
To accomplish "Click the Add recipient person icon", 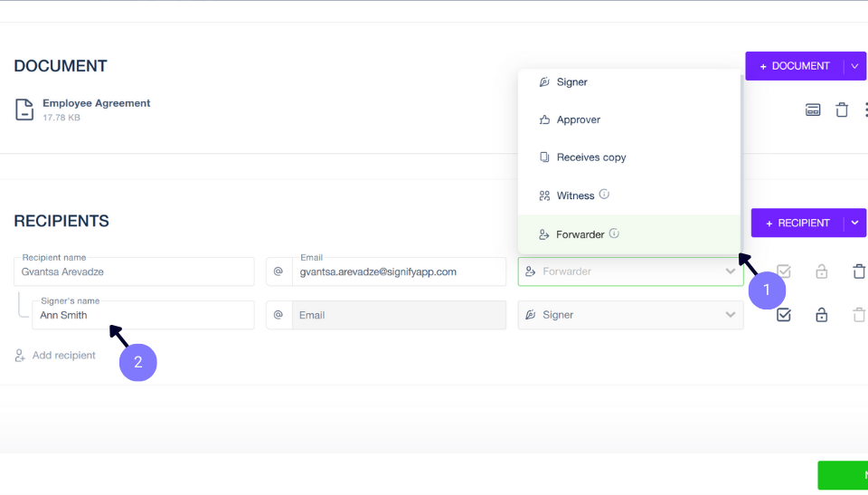I will coord(20,356).
